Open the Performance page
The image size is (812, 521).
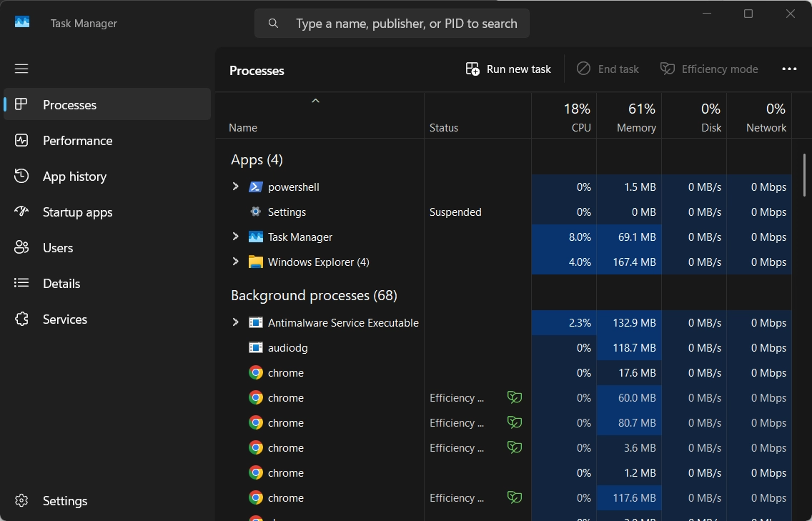click(x=107, y=140)
